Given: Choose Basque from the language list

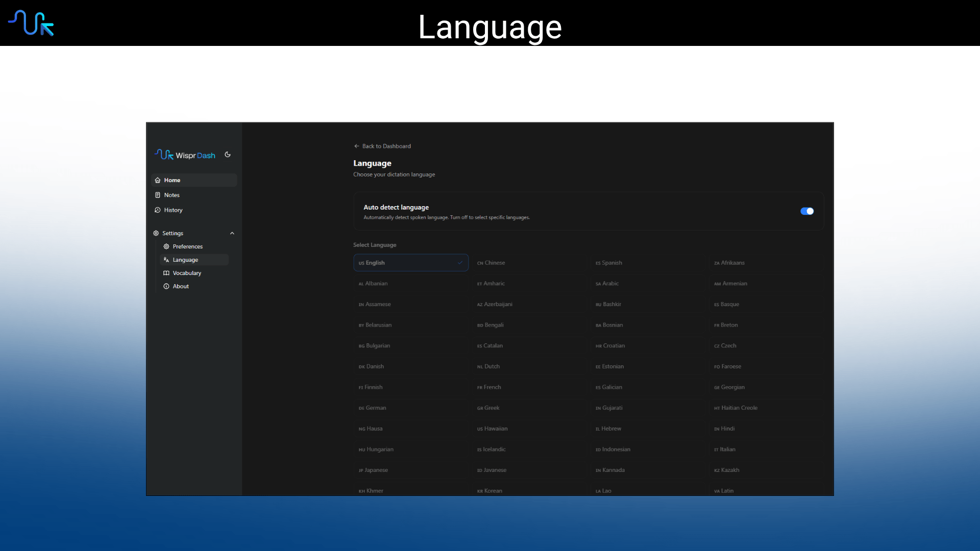Looking at the screenshot, I should 766,304.
